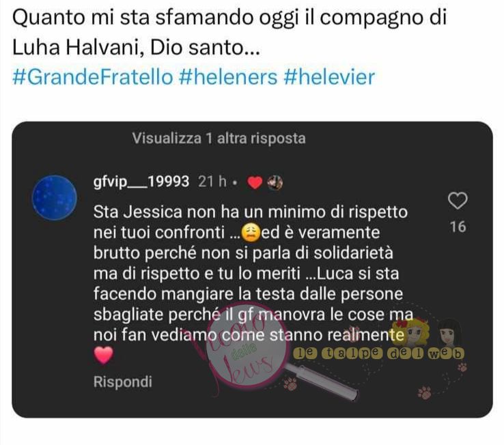
Task: Reply using the Rispondi button
Action: [122, 382]
